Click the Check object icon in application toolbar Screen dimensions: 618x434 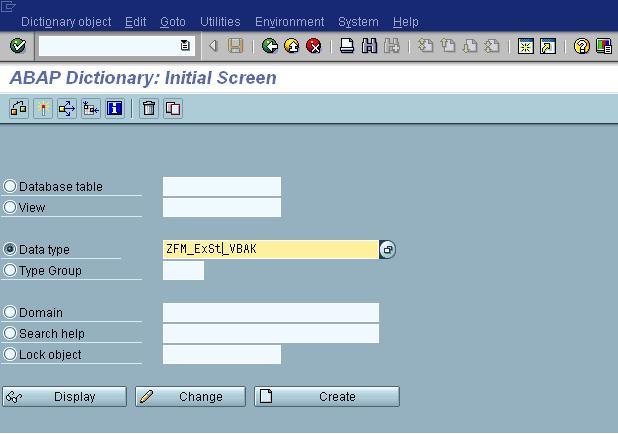click(19, 108)
